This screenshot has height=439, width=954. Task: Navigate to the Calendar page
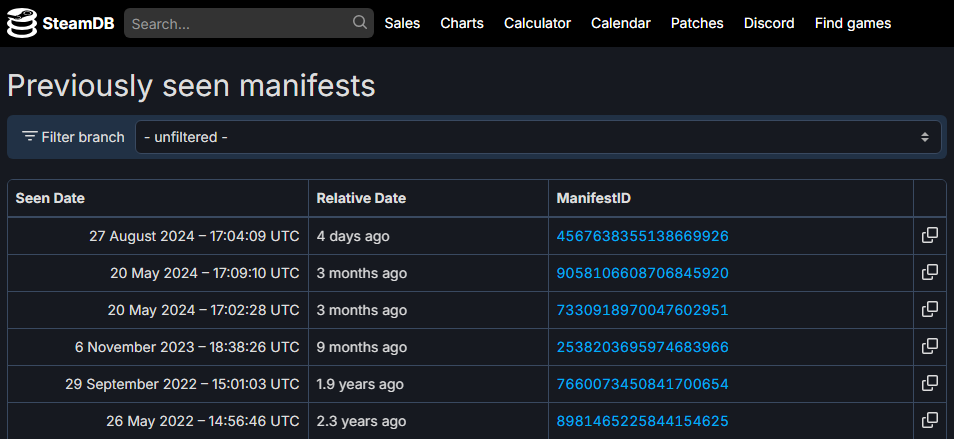[x=620, y=23]
